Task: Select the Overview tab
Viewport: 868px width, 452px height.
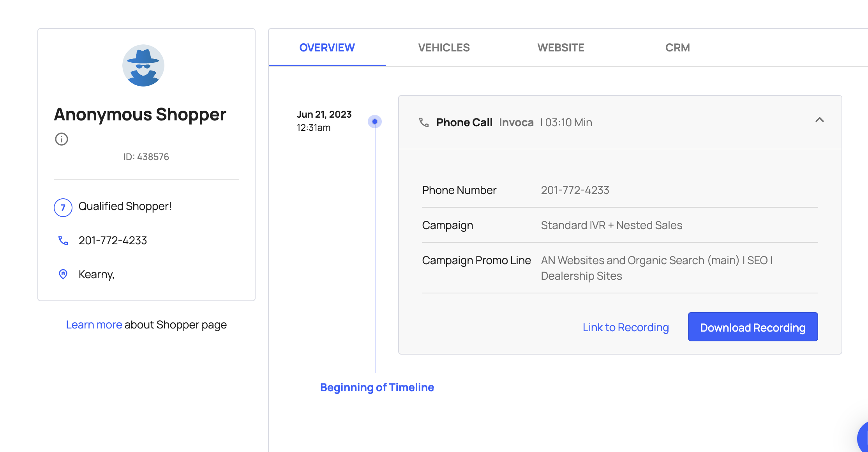Action: coord(327,47)
